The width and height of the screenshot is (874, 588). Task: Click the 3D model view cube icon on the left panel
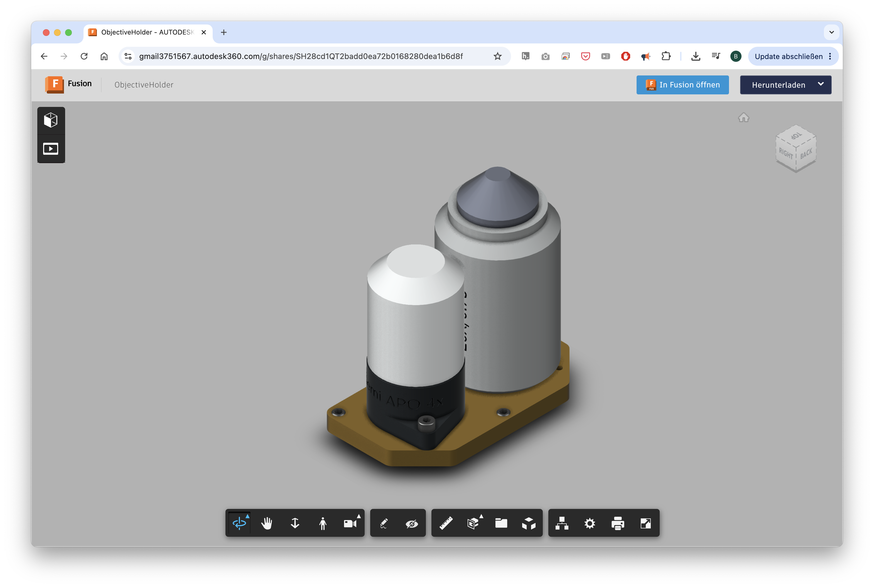point(51,120)
